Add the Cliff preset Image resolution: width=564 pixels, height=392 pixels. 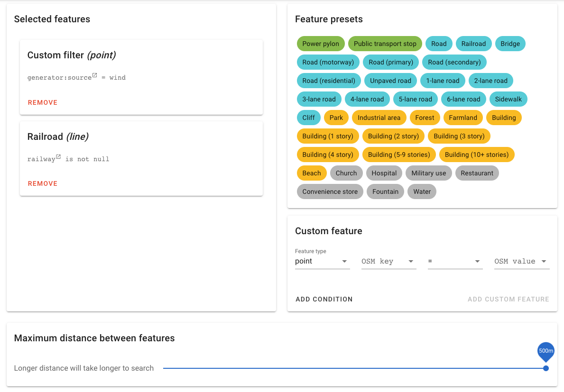click(308, 118)
